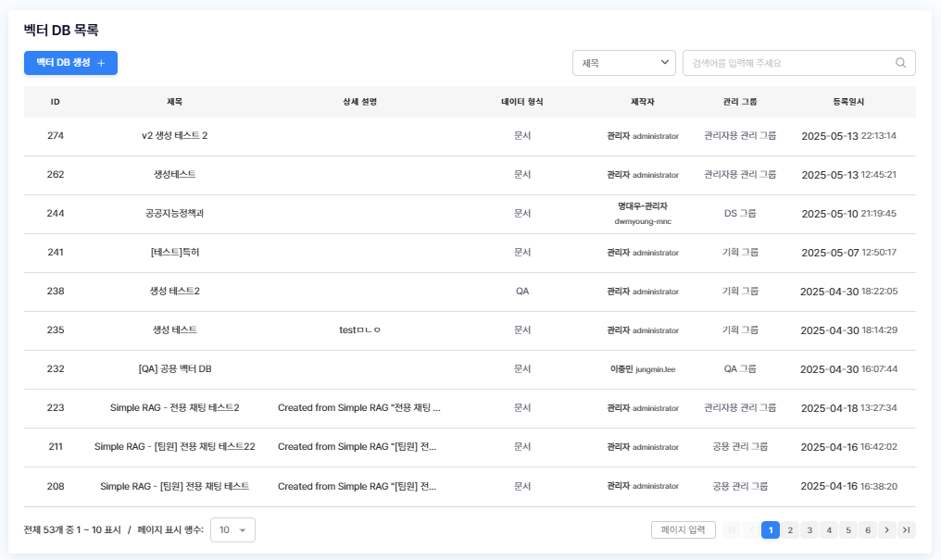Click the plus icon in 벡터 DB 생성
The width and height of the screenshot is (941, 560).
click(x=101, y=63)
